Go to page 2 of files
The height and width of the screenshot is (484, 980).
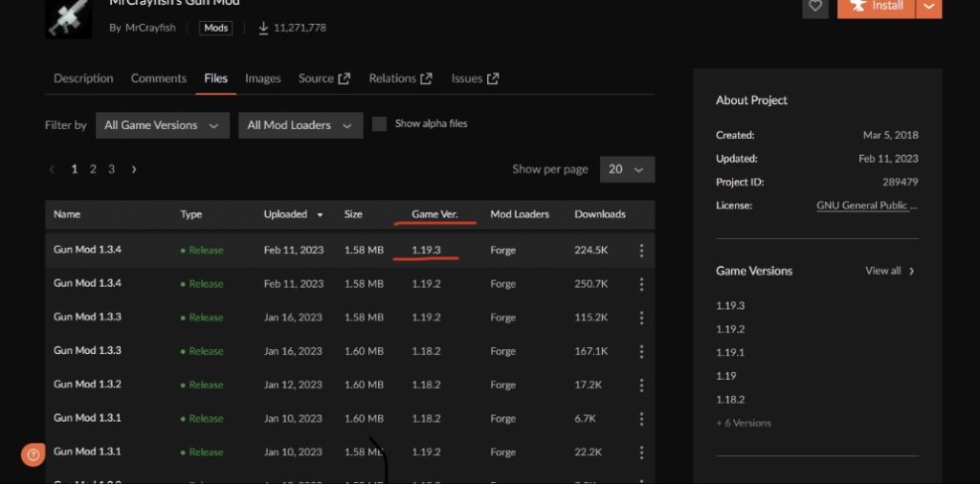[93, 169]
